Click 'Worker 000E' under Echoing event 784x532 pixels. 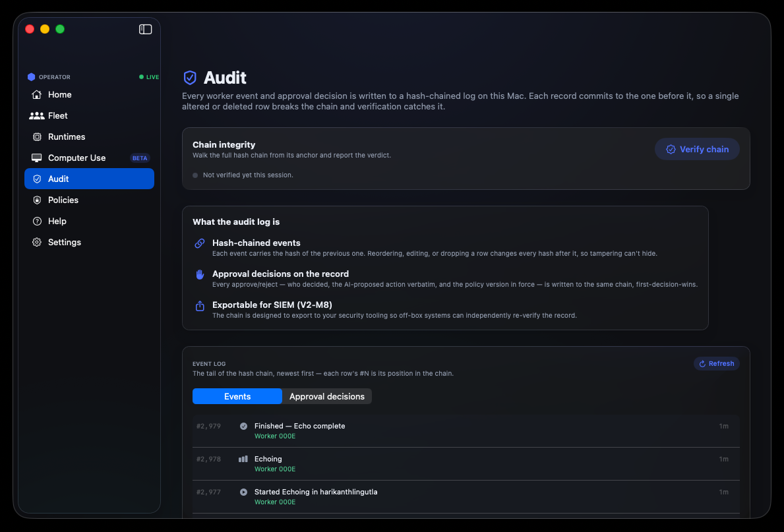point(275,469)
